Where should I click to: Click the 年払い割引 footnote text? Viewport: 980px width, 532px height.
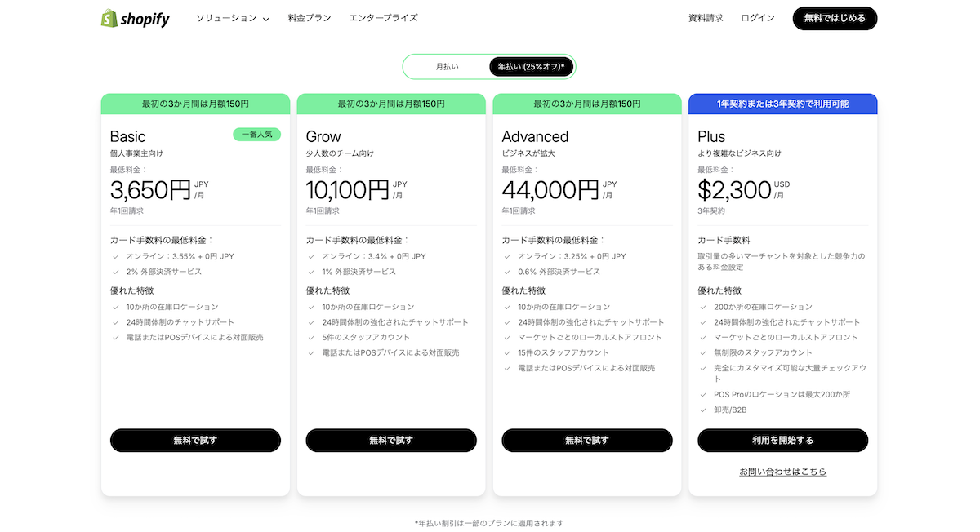pos(489,523)
